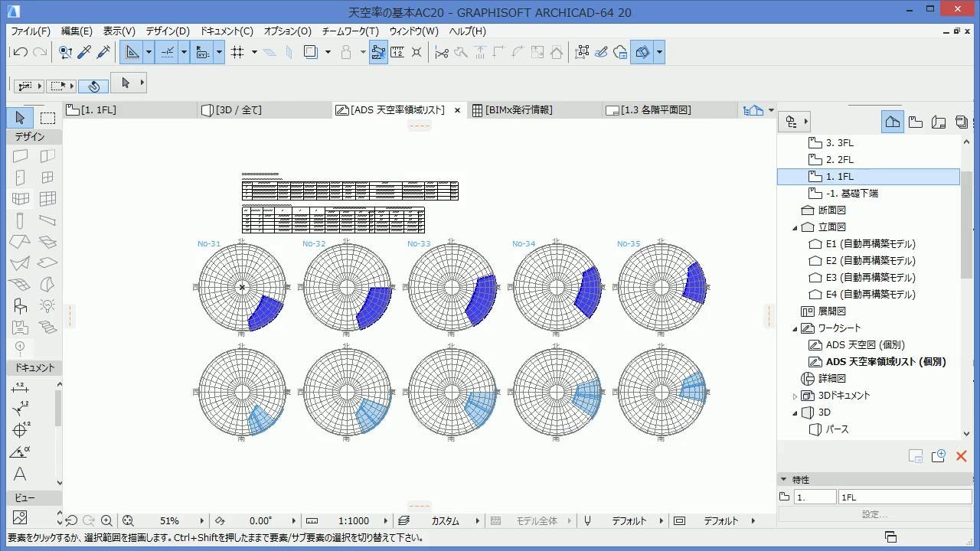
Task: Click the grid snap icon
Action: [x=237, y=52]
